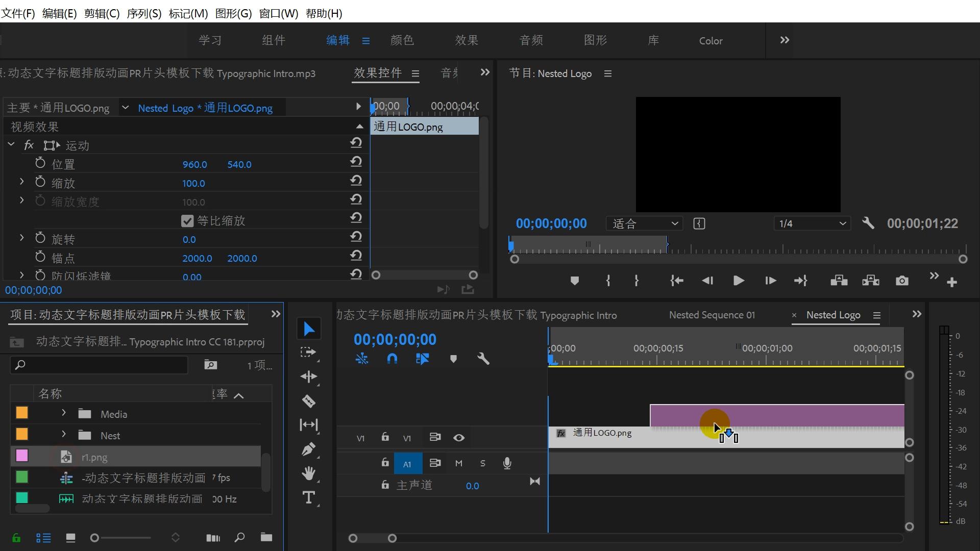Expand the Nest bin
Viewport: 980px width, 551px height.
[x=64, y=434]
